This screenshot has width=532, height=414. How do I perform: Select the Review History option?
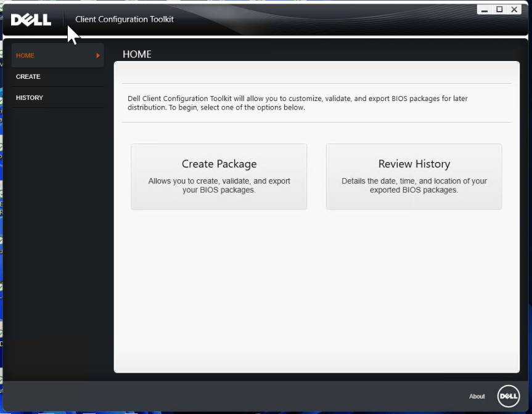(414, 176)
